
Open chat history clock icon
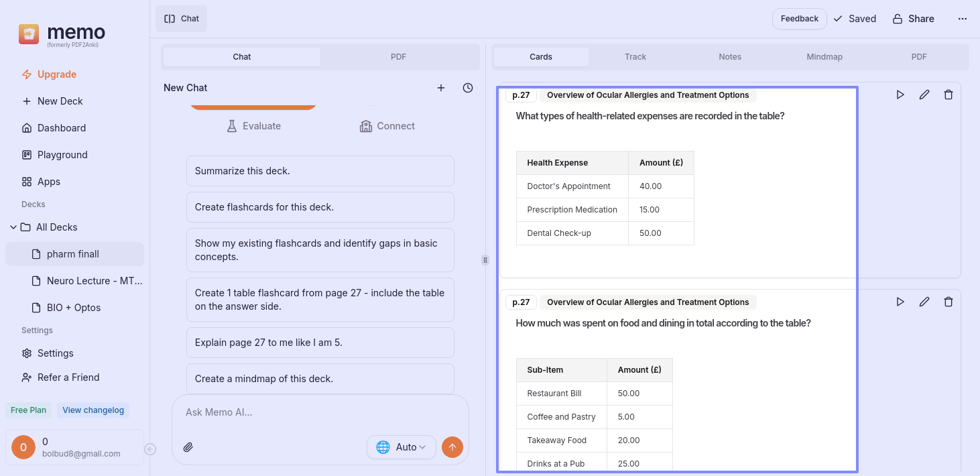click(x=468, y=88)
